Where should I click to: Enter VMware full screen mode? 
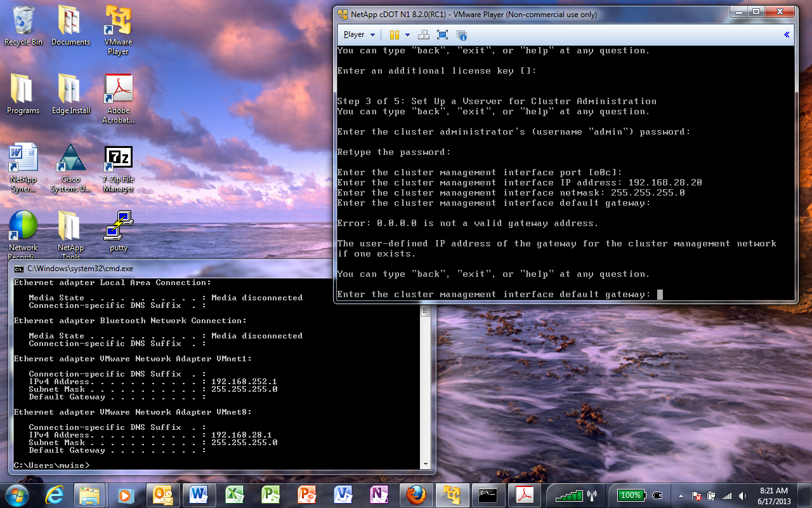click(x=443, y=35)
